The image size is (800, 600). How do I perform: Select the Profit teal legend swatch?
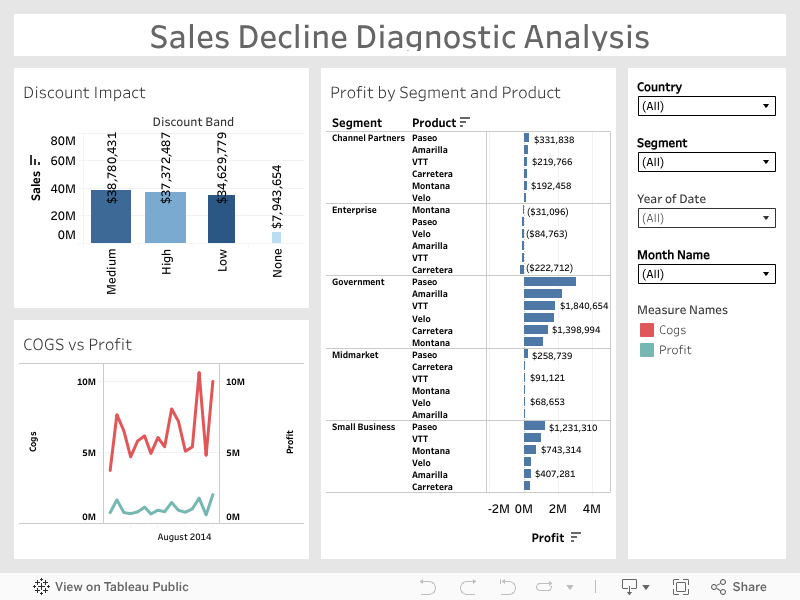[x=646, y=350]
